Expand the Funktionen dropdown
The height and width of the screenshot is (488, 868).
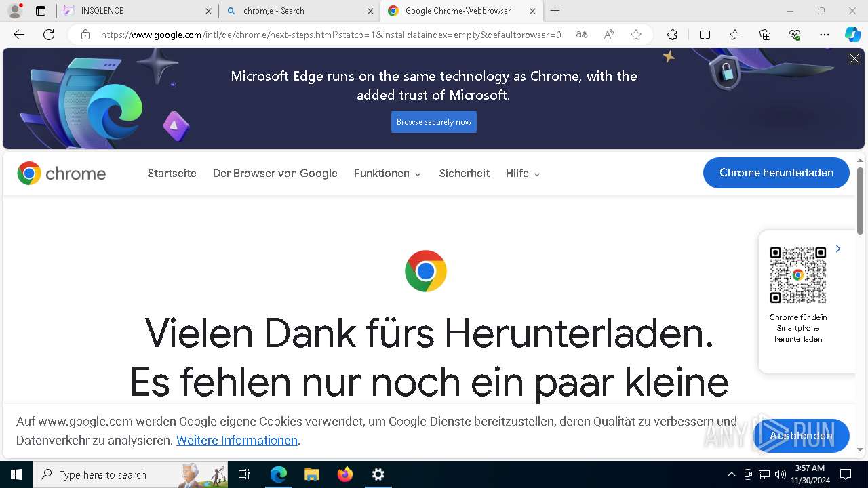point(387,174)
